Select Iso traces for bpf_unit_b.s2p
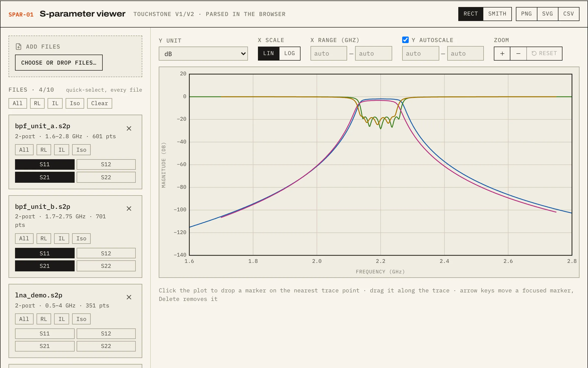The height and width of the screenshot is (368, 588). click(81, 239)
